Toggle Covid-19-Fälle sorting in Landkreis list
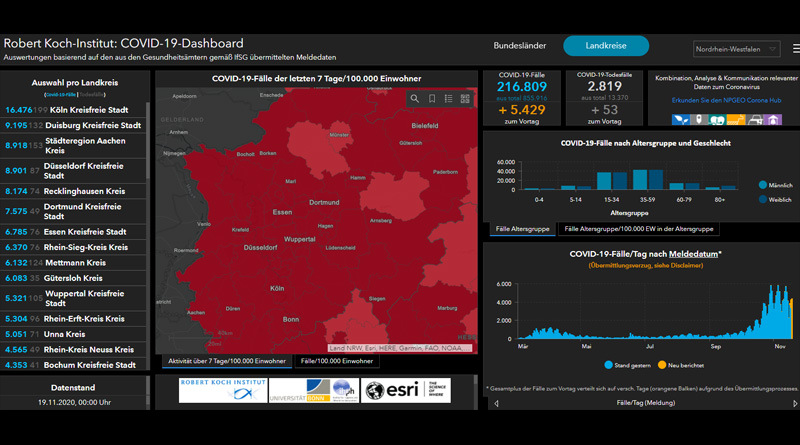 [x=60, y=95]
